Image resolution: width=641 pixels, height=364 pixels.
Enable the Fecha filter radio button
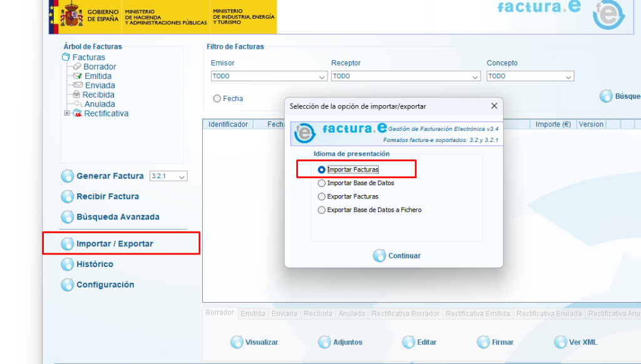tap(217, 98)
